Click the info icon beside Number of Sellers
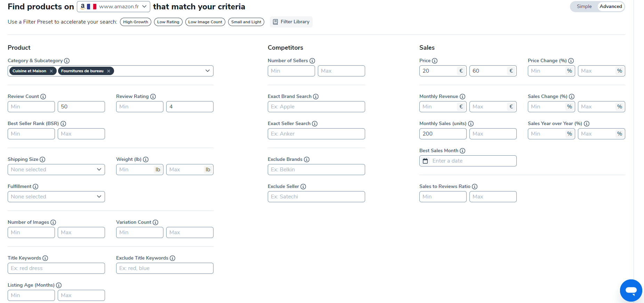Viewport: 644px width, 303px height. point(312,61)
